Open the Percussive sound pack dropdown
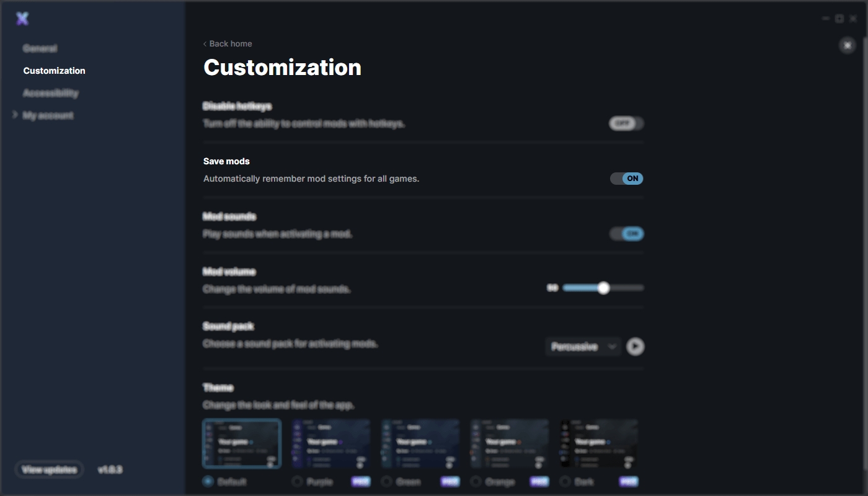The image size is (868, 496). pyautogui.click(x=583, y=347)
